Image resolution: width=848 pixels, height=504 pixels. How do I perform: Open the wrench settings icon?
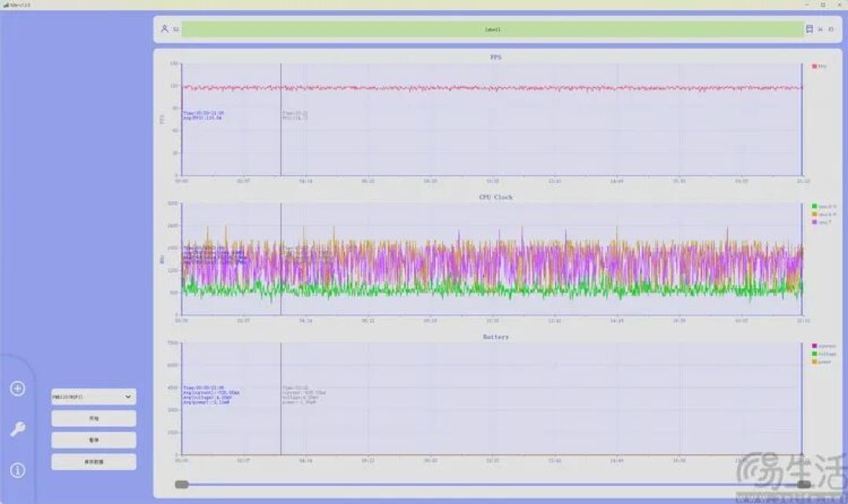[17, 429]
